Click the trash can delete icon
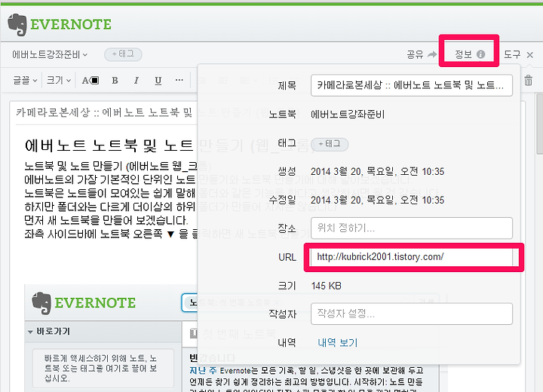This screenshot has height=392, width=543. point(528,81)
